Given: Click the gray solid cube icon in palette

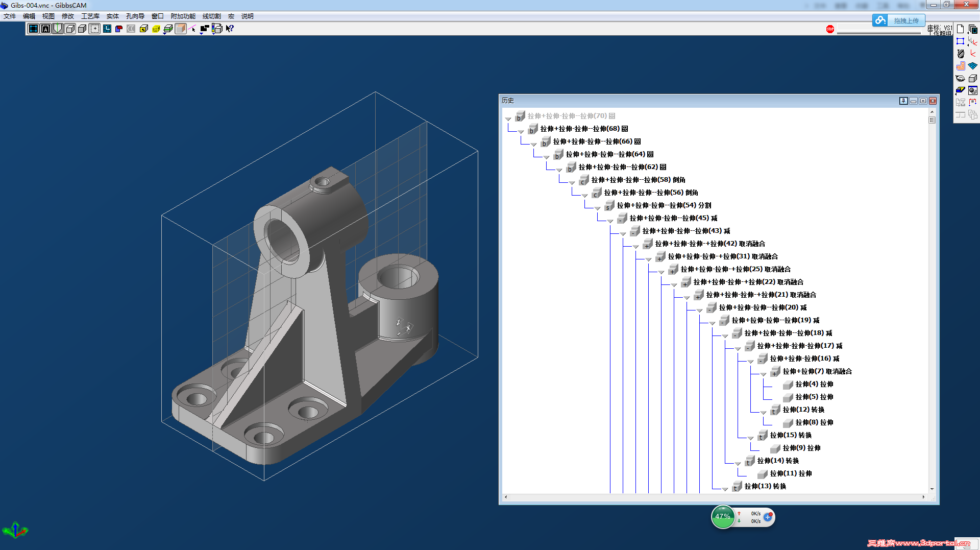Looking at the screenshot, I should [x=973, y=78].
